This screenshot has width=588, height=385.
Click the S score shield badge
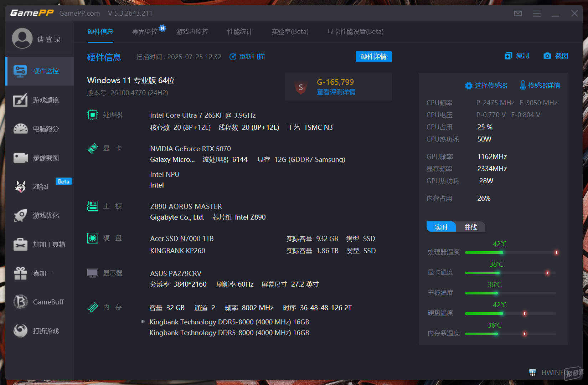point(301,87)
